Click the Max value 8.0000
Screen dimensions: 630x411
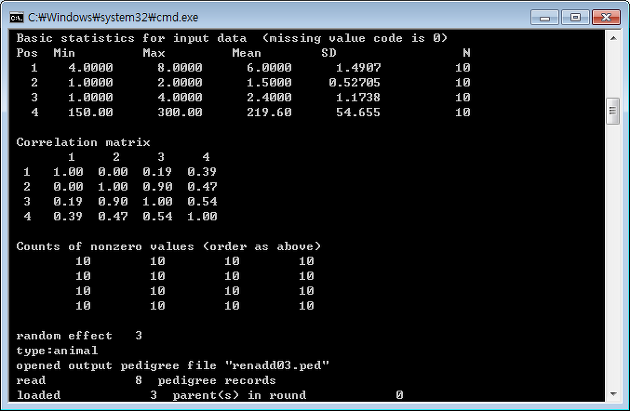(180, 68)
